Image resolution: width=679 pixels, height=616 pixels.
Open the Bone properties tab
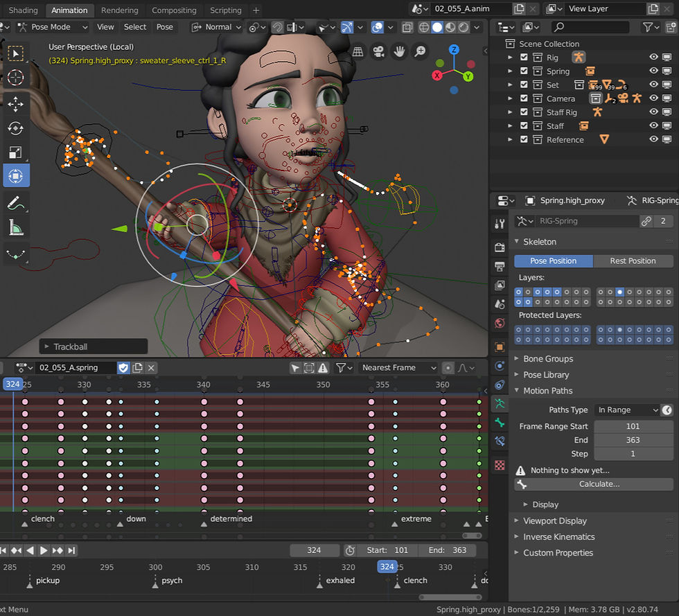click(500, 423)
